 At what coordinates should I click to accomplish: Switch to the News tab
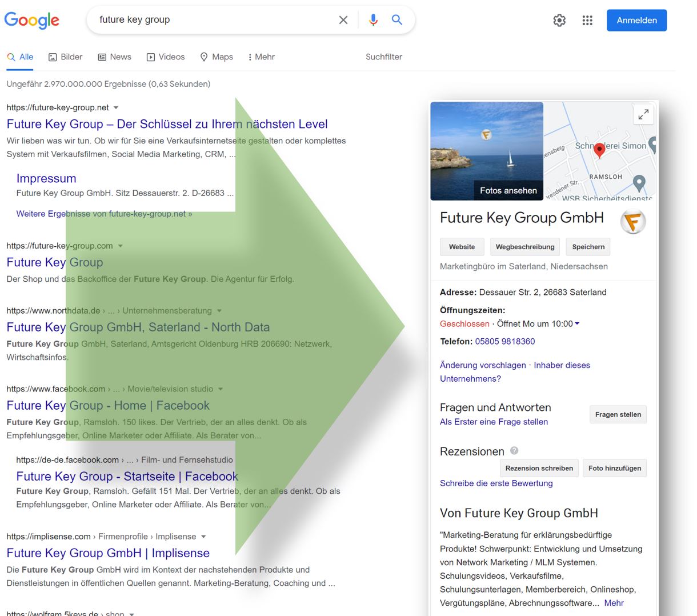114,57
